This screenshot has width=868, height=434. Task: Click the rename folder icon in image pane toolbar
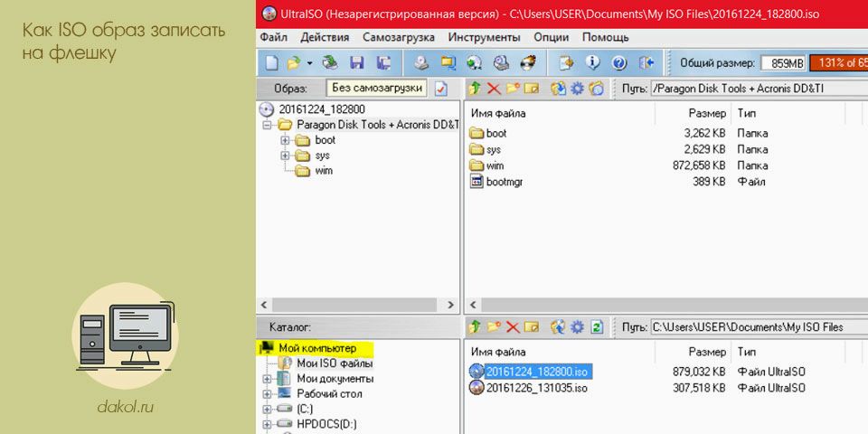tap(532, 89)
